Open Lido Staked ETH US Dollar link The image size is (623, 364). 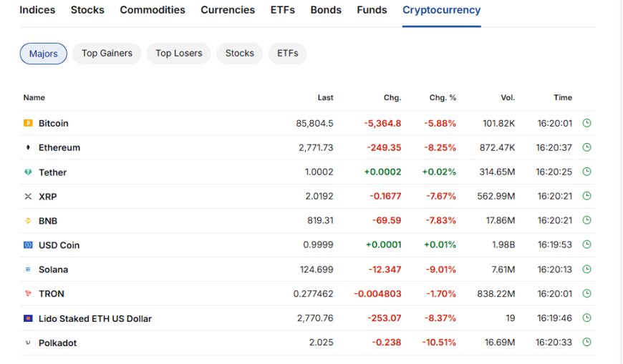pyautogui.click(x=95, y=319)
